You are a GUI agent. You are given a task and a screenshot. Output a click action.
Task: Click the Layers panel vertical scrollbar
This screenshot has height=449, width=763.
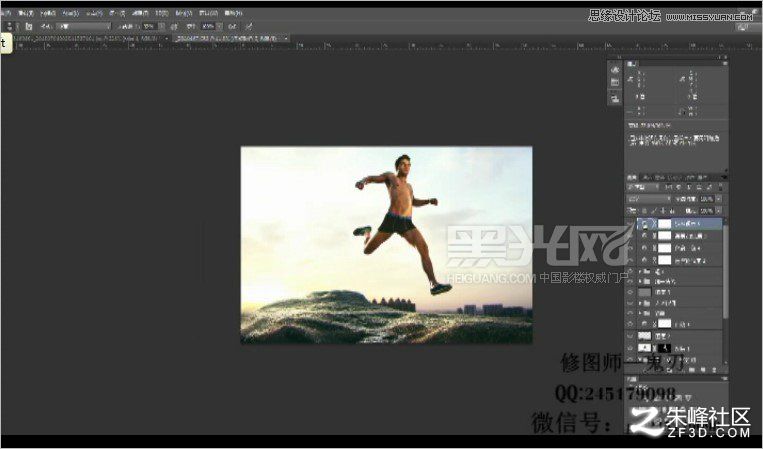click(726, 271)
